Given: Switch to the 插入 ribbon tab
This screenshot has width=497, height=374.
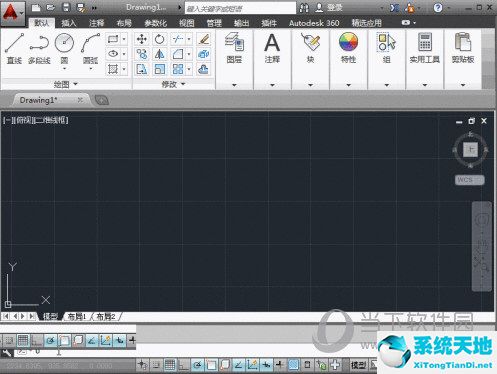Looking at the screenshot, I should coord(69,23).
